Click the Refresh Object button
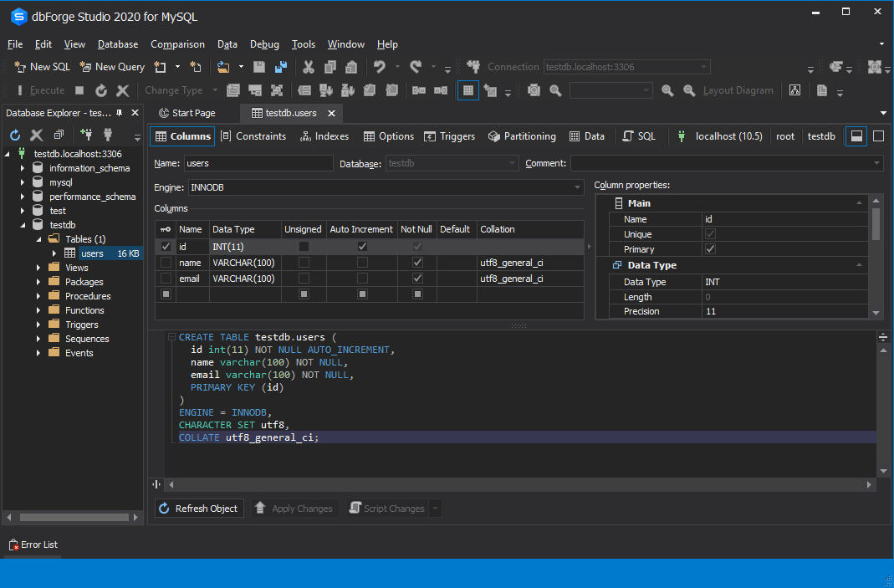The height and width of the screenshot is (588, 894). point(199,509)
